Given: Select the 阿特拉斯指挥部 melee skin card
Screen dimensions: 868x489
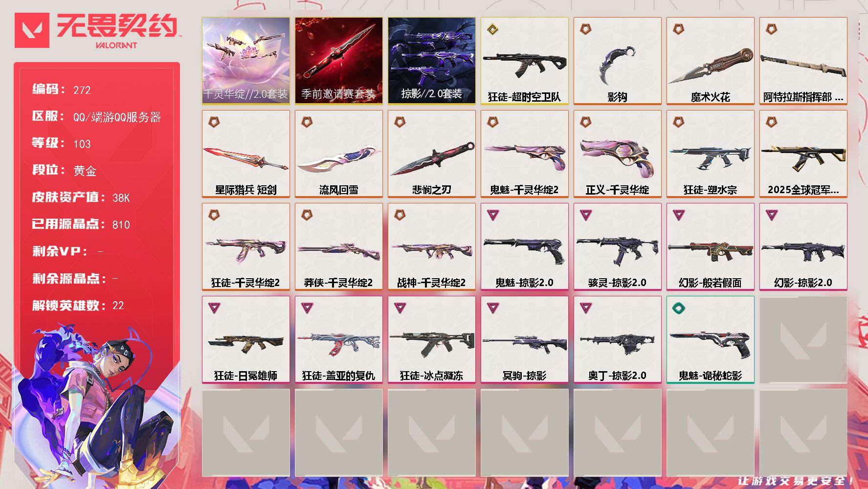Looking at the screenshot, I should click(x=803, y=61).
